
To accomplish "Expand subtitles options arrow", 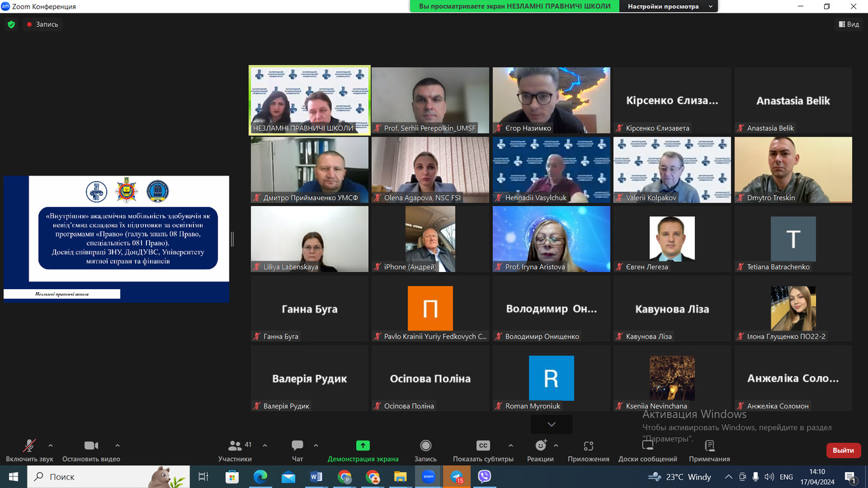I will 511,445.
